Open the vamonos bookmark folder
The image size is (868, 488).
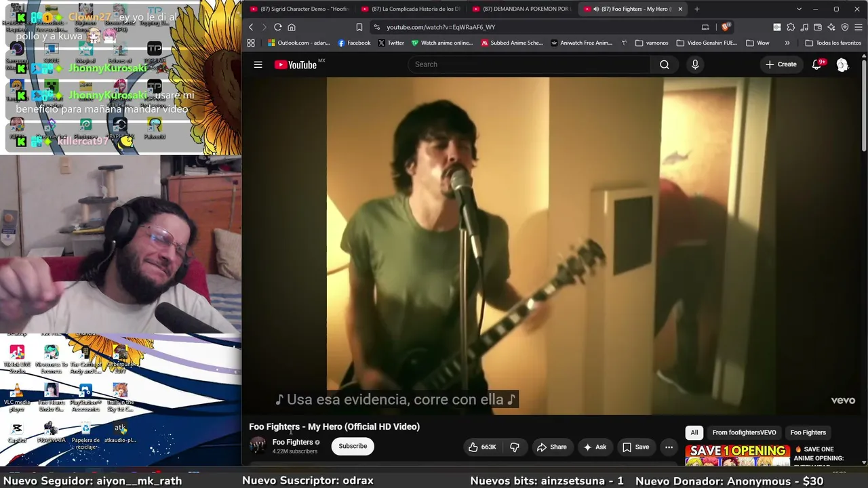pyautogui.click(x=652, y=43)
